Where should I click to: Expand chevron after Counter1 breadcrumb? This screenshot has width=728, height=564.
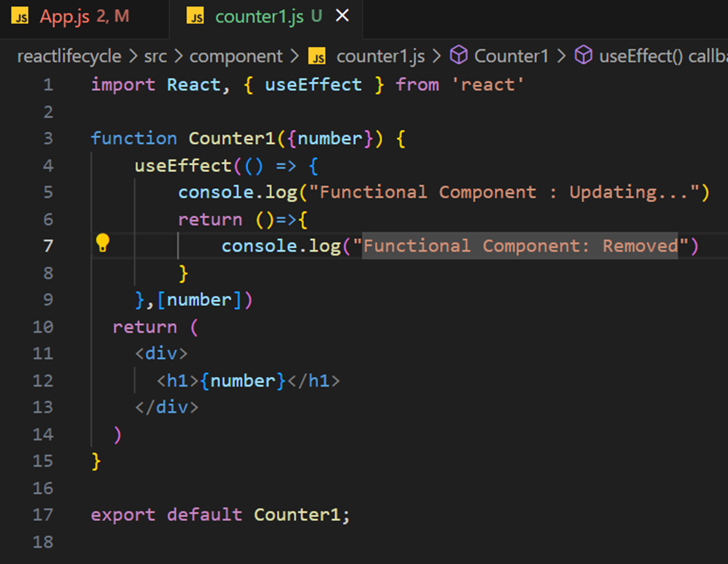coord(561,57)
